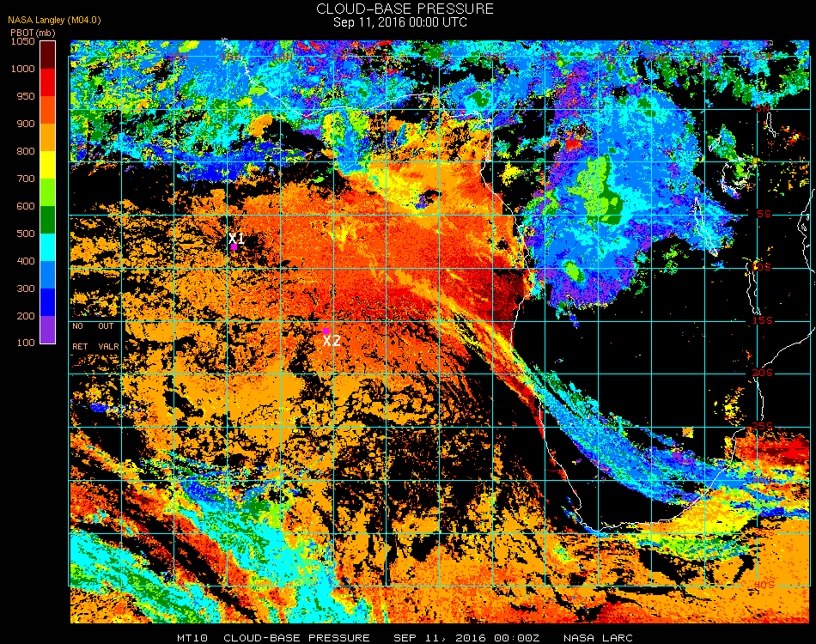Click the 'NASA LARC' footer credit

click(x=598, y=638)
